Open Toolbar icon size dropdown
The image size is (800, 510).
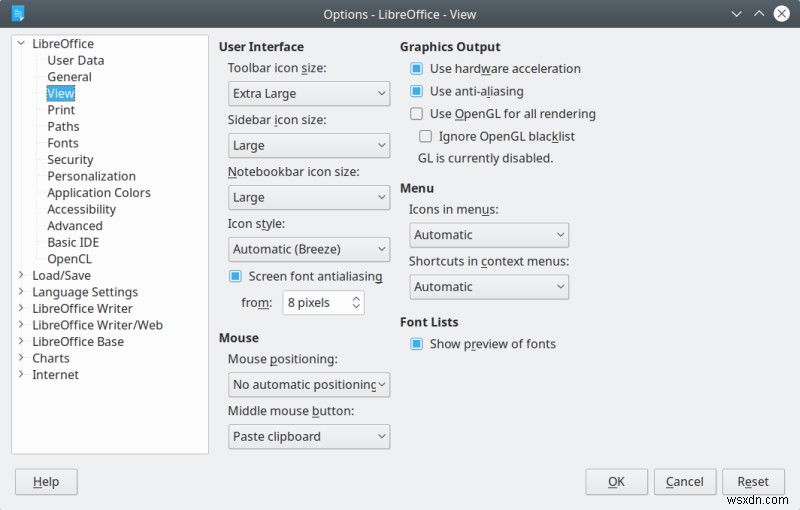[309, 94]
